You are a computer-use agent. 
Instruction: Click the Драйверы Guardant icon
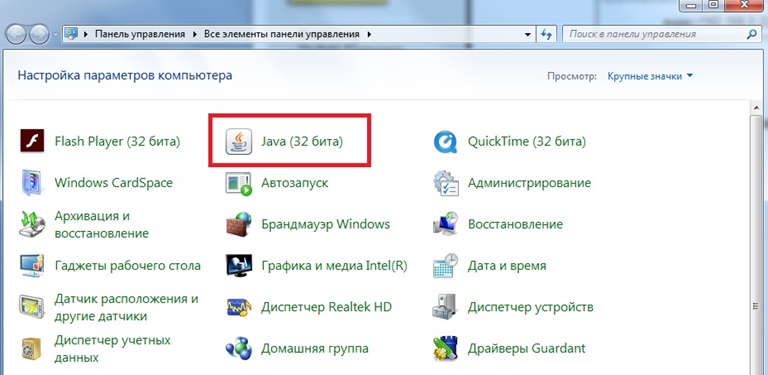tap(446, 349)
